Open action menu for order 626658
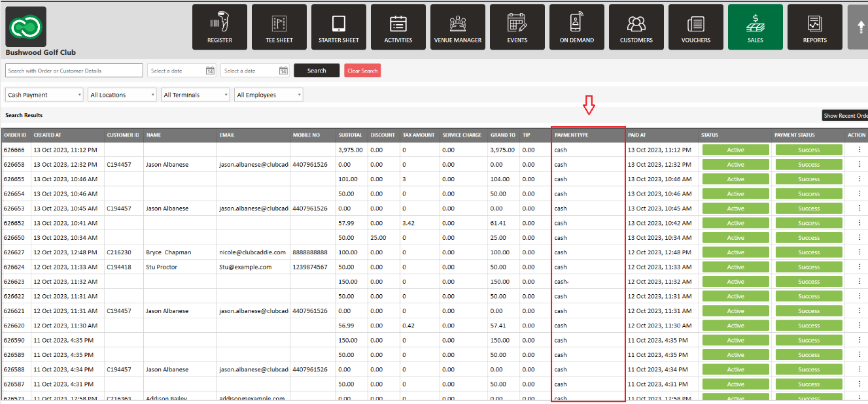Viewport: 868px width, 404px height. [x=859, y=164]
